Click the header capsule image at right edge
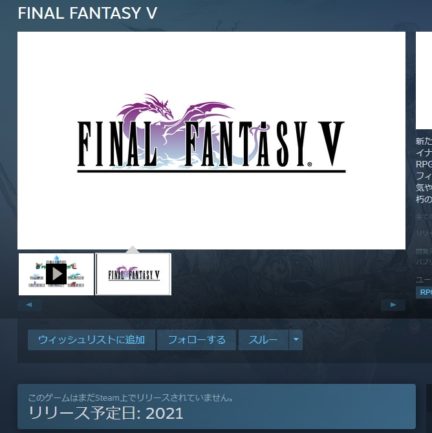Viewport: 432px width, 433px height. 424,80
